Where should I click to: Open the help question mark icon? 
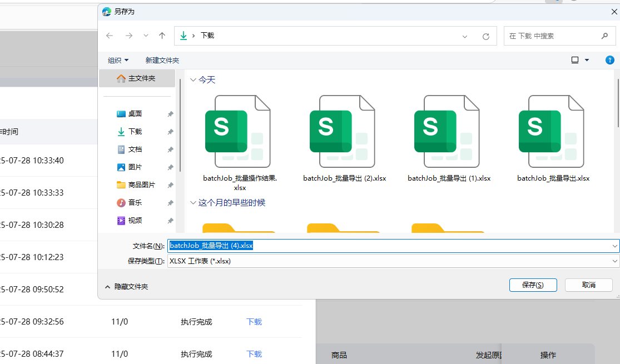[609, 60]
